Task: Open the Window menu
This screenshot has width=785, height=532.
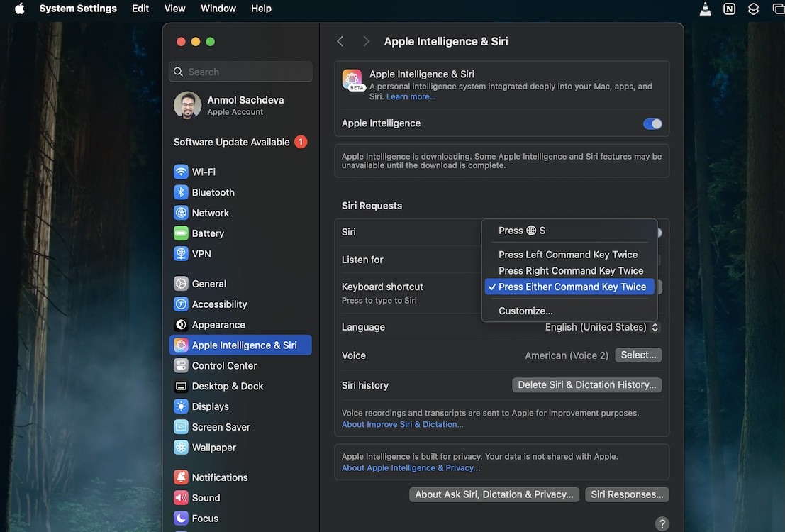Action: pyautogui.click(x=218, y=9)
